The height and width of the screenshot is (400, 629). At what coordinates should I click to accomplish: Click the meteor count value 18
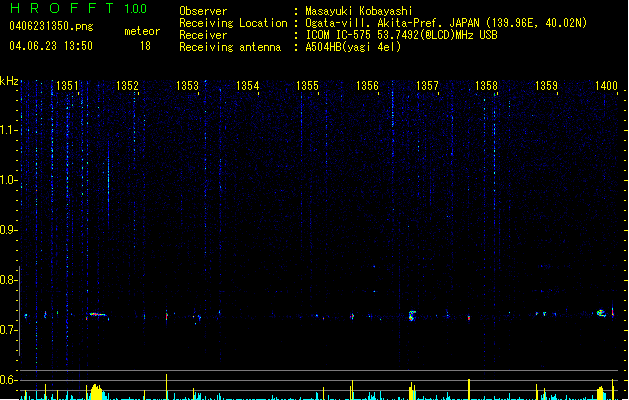[x=145, y=46]
